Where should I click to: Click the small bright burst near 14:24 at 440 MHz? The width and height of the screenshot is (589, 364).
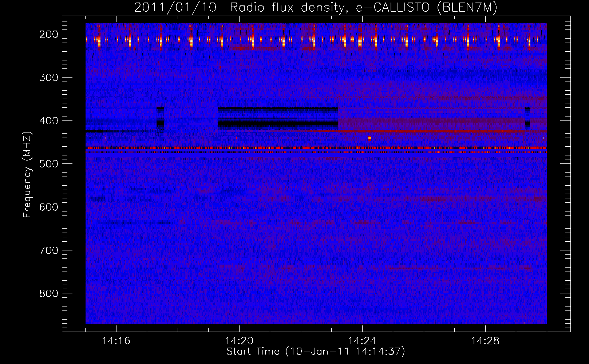point(369,139)
